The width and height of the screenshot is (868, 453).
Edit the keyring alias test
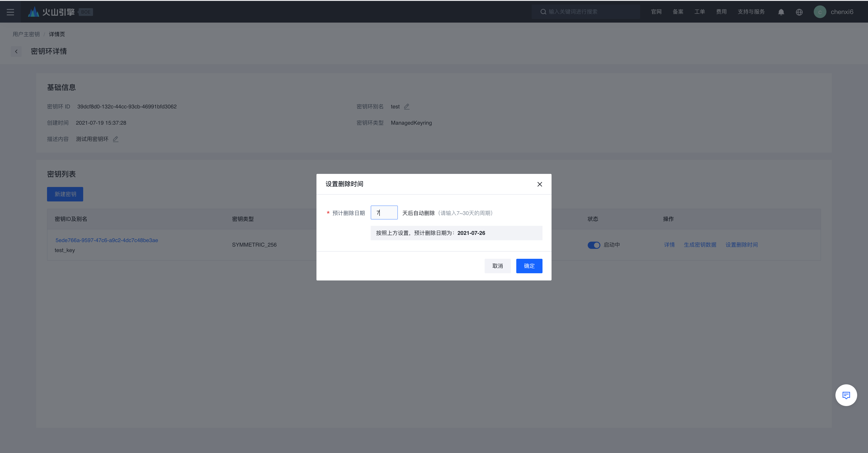[x=407, y=106]
